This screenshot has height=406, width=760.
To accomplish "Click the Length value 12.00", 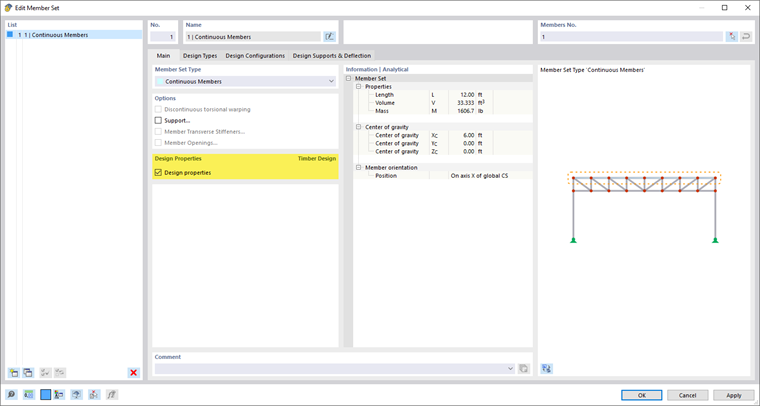I will point(467,95).
